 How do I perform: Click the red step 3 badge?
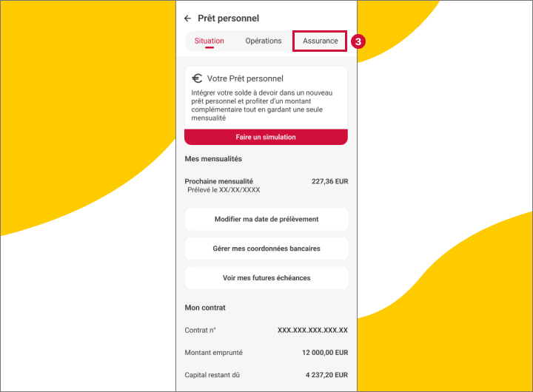pos(358,41)
